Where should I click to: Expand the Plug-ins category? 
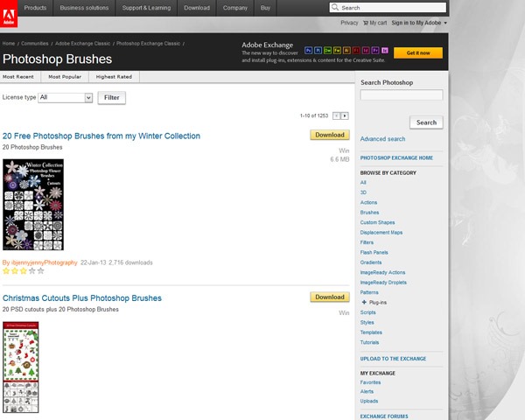pos(364,302)
